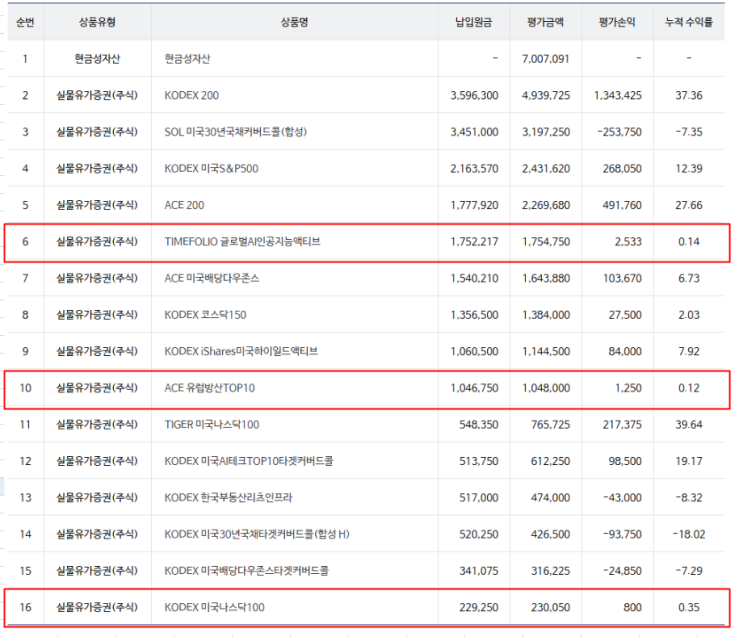
Task: Click ACE 유럽방산TOP10 product name
Action: 209,388
